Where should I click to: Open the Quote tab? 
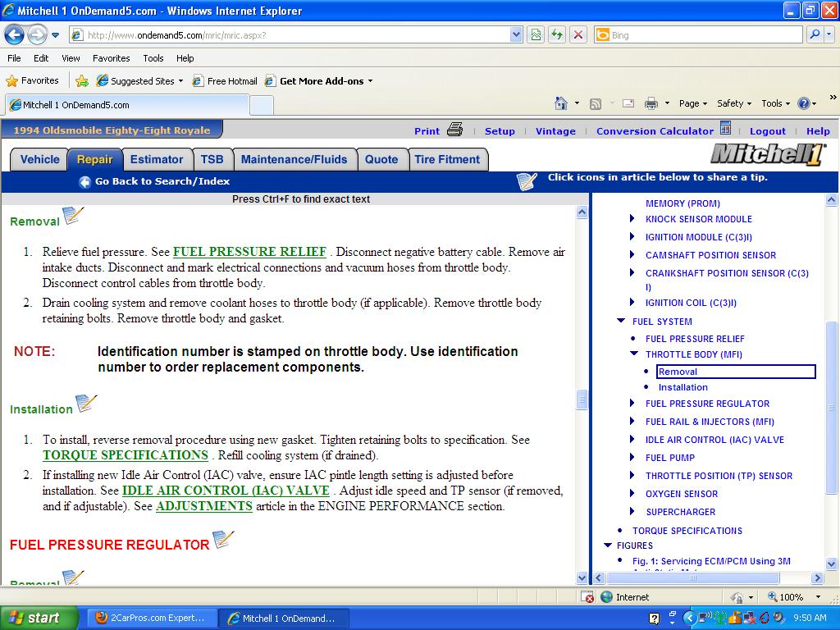(381, 159)
